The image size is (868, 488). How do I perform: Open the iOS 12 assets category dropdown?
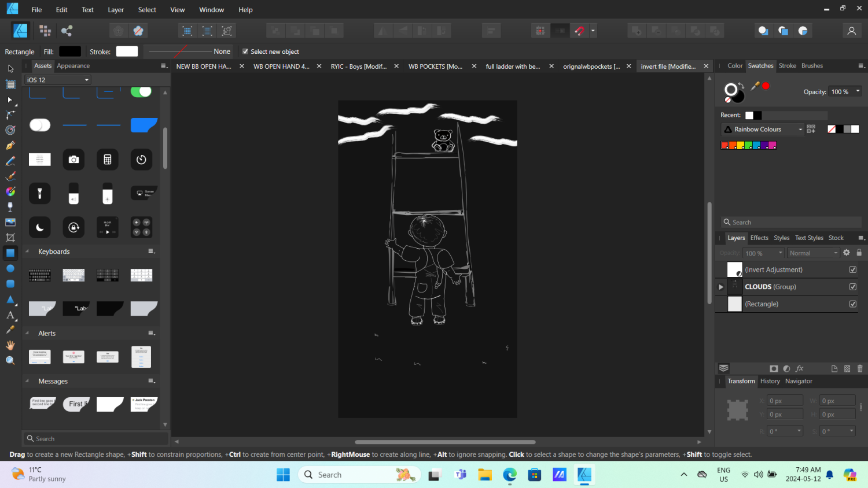[x=57, y=80]
